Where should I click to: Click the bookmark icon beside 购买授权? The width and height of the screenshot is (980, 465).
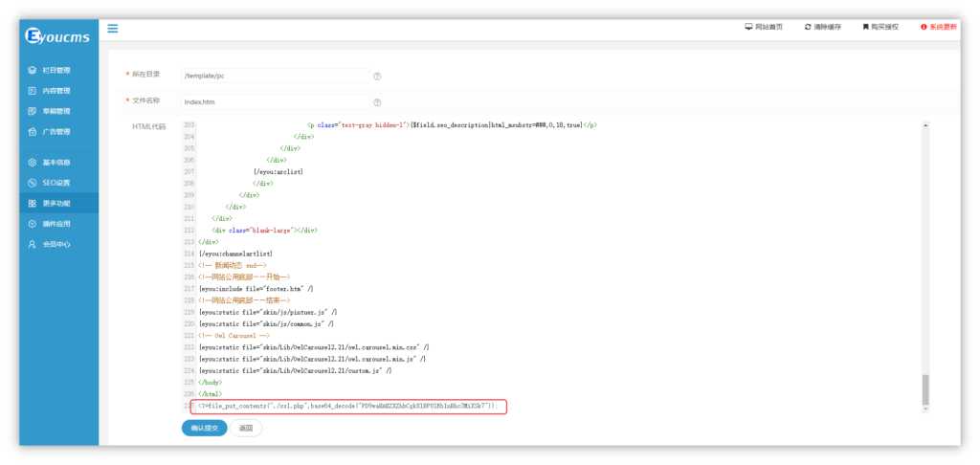(865, 27)
